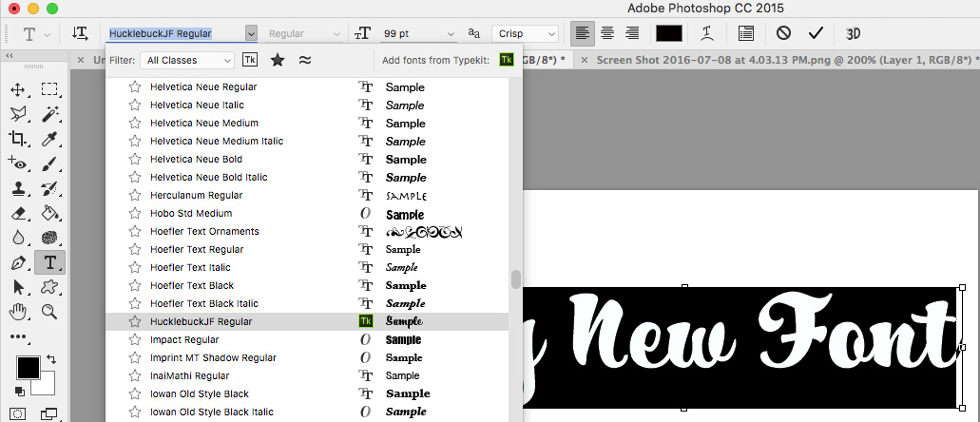Show favorite fonts filter
The image size is (980, 422).
pos(278,60)
